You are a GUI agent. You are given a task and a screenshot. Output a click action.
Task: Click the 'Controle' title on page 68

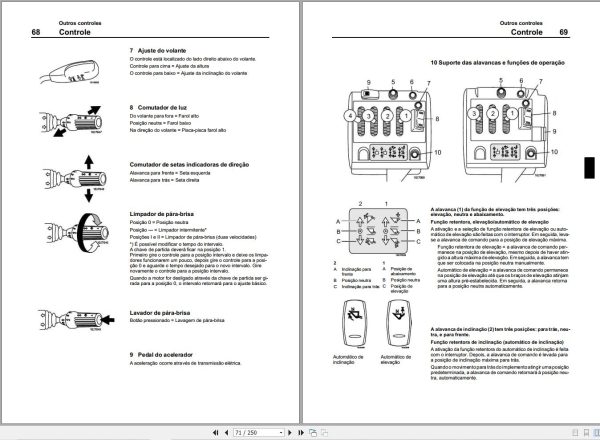coord(75,32)
